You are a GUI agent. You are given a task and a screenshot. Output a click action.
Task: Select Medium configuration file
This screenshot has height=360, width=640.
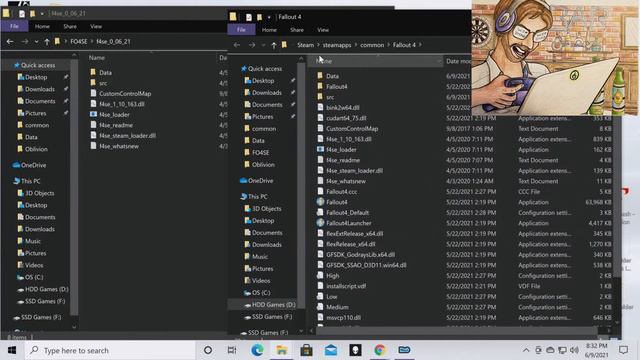(337, 307)
